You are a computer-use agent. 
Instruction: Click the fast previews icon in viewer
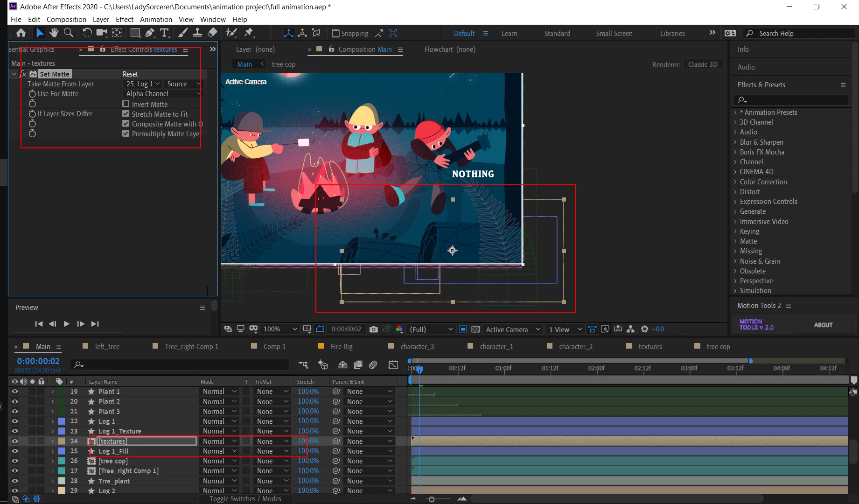pos(605,329)
